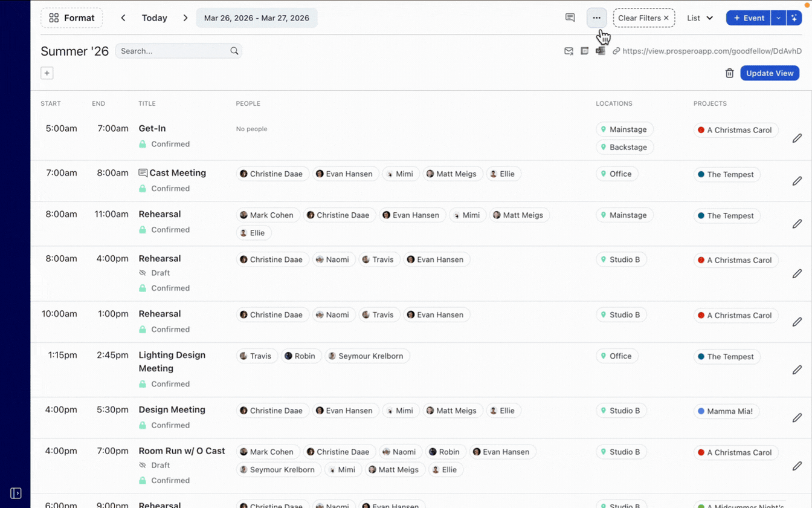
Task: Go to the previous date range
Action: [x=123, y=18]
